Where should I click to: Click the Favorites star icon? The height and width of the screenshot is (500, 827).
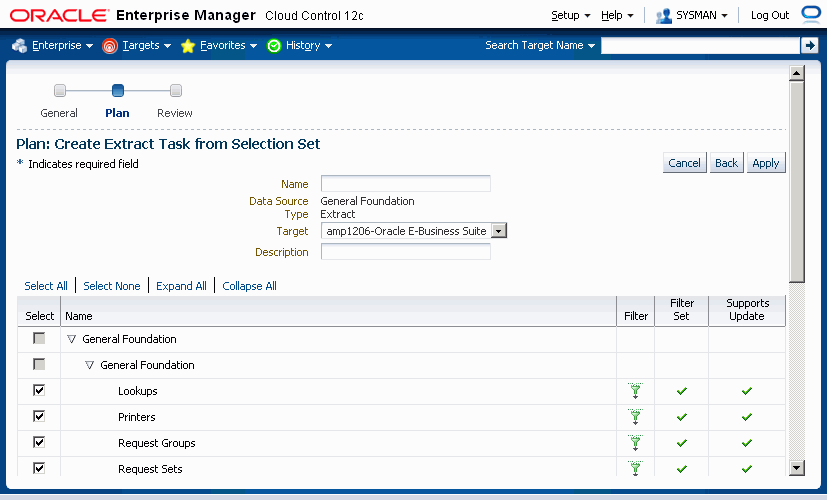click(x=188, y=46)
